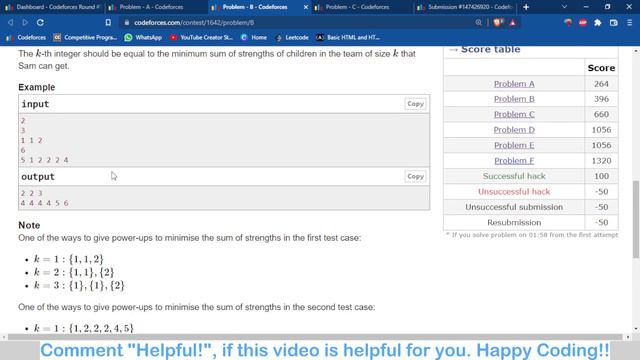
Task: Click the 'Score table' heading
Action: (490, 49)
